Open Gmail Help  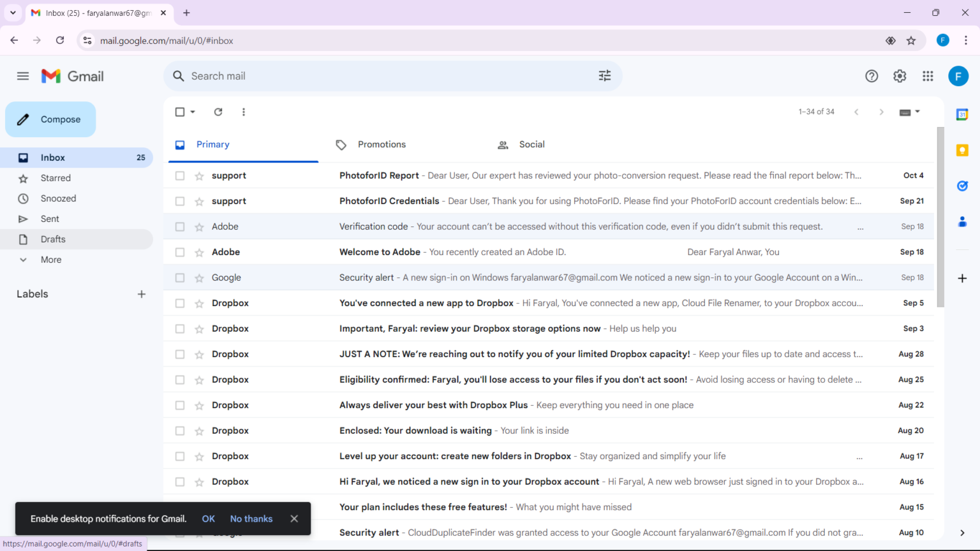tap(872, 75)
